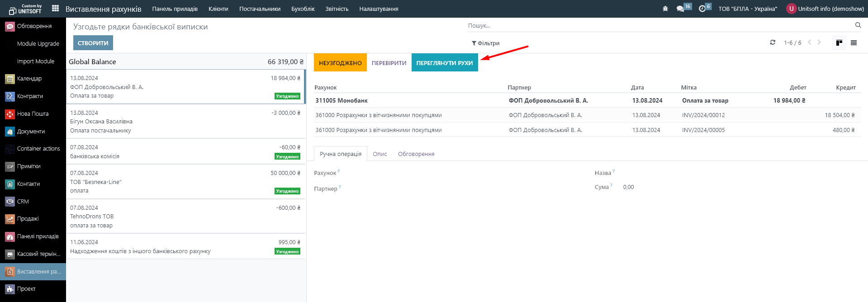The image size is (868, 302).
Task: Open the conversations chat icon
Action: tap(680, 9)
